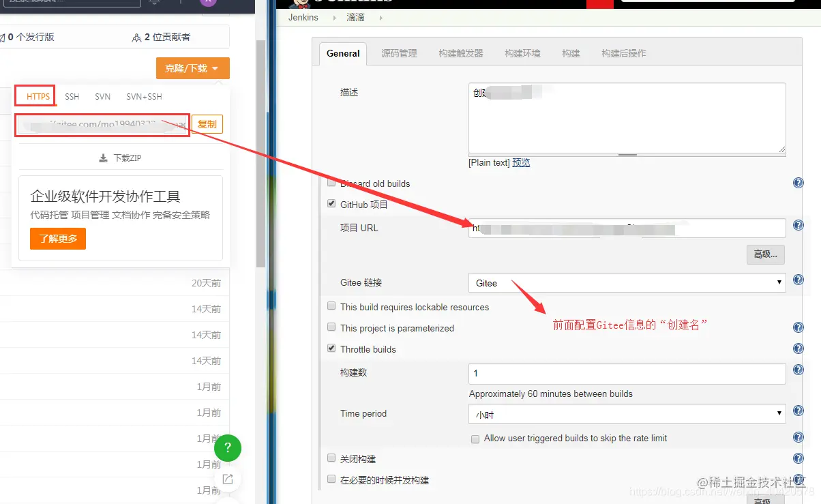Expand breadcrumb arrow after 滴滴

(x=380, y=18)
